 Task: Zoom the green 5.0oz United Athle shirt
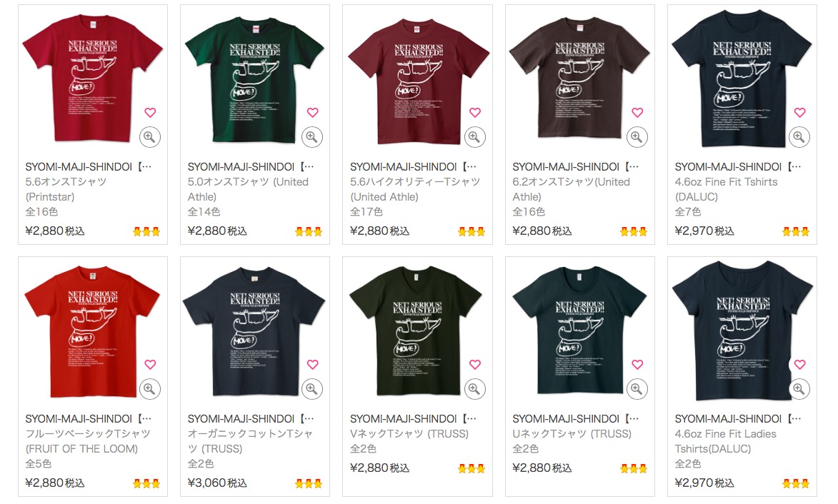[x=312, y=137]
